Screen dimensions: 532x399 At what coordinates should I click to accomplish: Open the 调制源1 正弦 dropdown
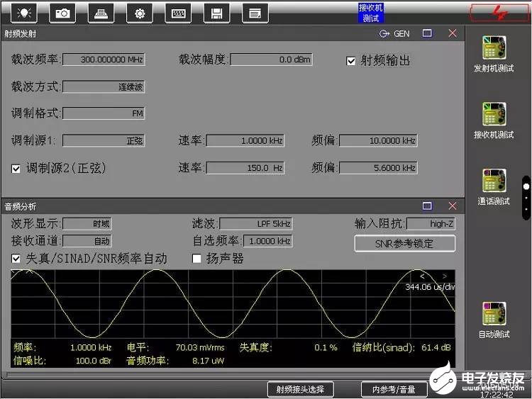104,140
